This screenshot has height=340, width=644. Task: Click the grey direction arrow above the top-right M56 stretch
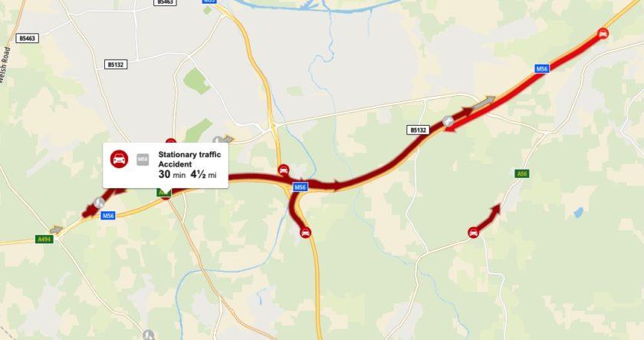(484, 102)
